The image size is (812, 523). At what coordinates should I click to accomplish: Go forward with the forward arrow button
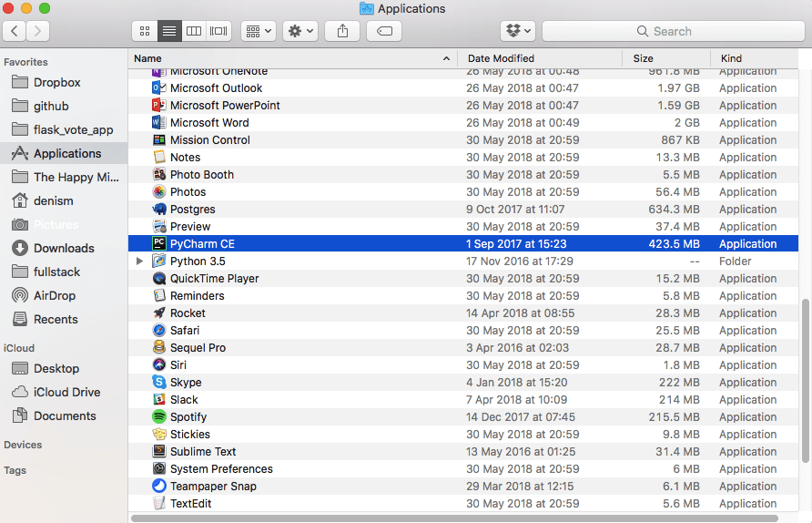pyautogui.click(x=38, y=31)
